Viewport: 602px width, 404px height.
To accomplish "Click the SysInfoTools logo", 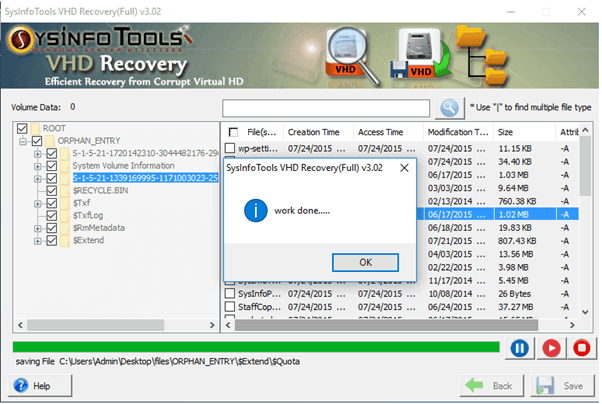I will tap(100, 39).
